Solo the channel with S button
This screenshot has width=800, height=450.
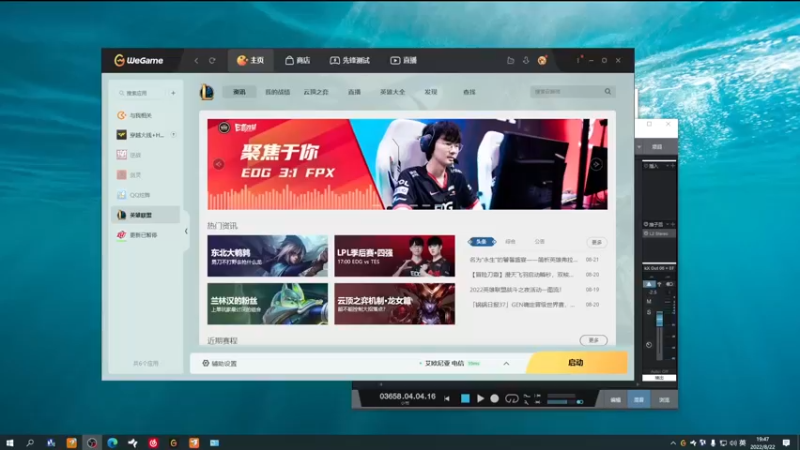[649, 312]
